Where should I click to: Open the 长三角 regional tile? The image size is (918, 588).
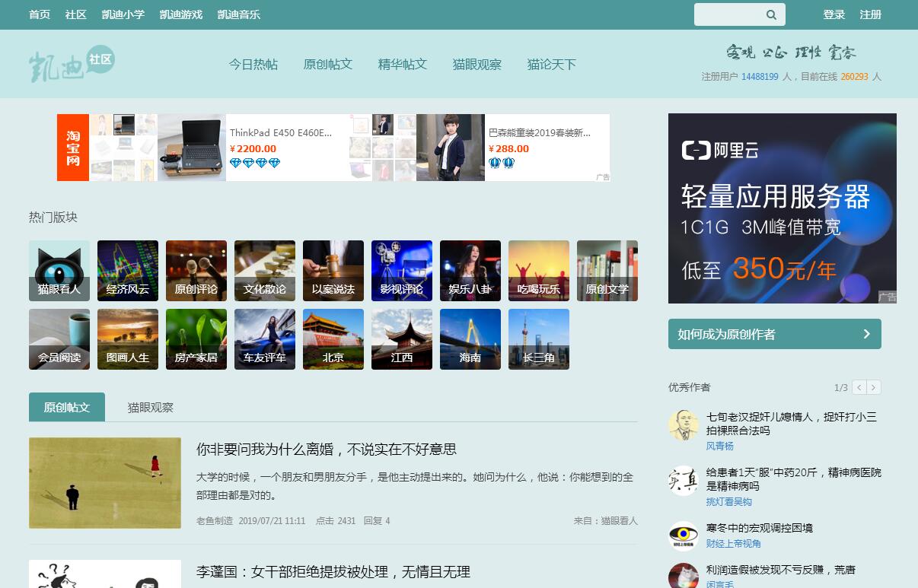(x=539, y=339)
